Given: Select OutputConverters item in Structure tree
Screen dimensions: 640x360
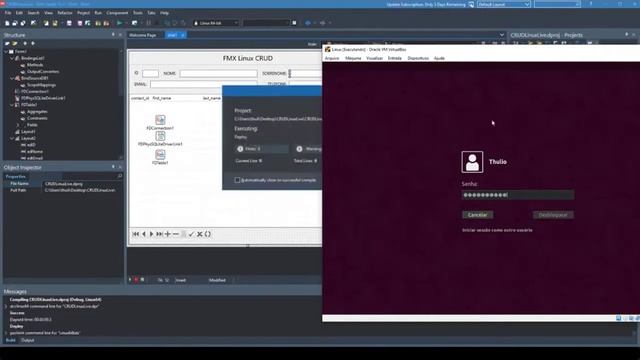Looking at the screenshot, I should pos(43,71).
